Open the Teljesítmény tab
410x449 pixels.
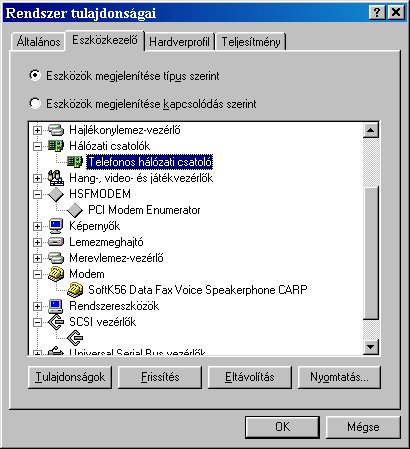pyautogui.click(x=251, y=42)
